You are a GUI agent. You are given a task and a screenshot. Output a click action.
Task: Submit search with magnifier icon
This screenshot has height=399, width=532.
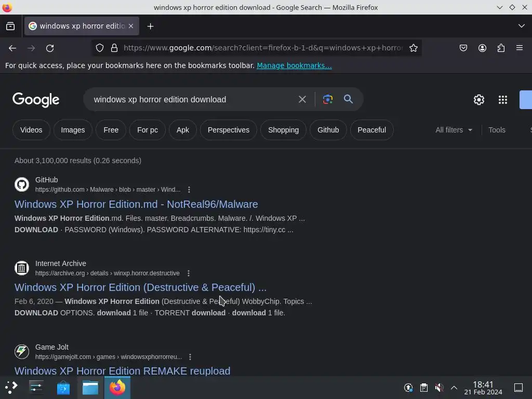348,99
